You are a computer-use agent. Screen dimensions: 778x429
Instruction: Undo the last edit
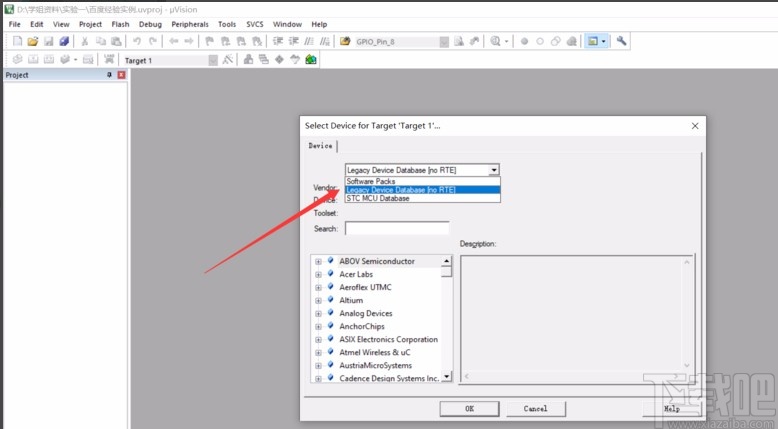(x=137, y=41)
